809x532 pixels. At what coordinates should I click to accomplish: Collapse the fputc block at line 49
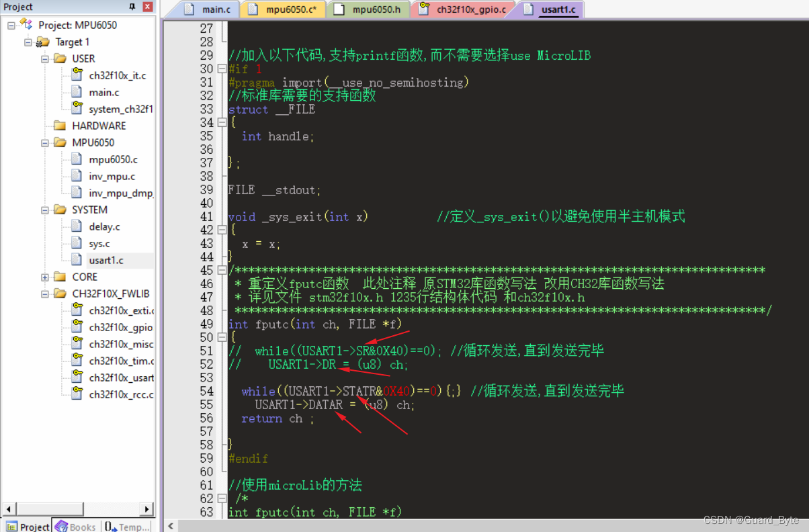pyautogui.click(x=222, y=337)
